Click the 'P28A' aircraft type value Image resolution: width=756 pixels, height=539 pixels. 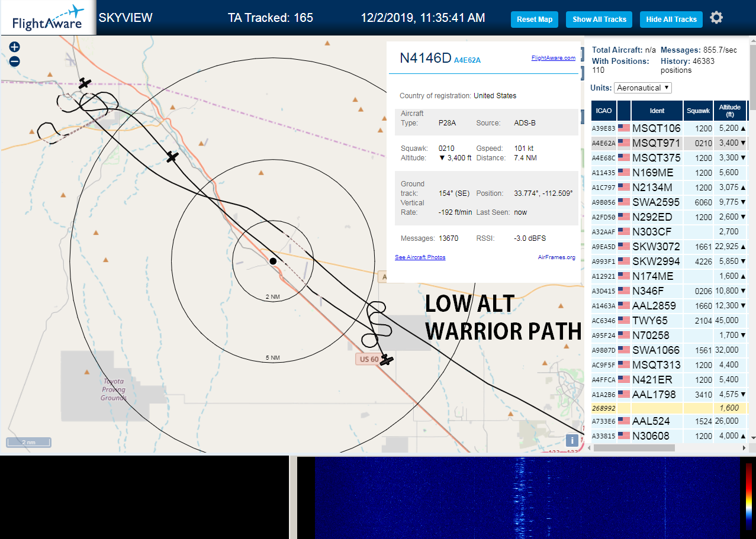tap(447, 123)
